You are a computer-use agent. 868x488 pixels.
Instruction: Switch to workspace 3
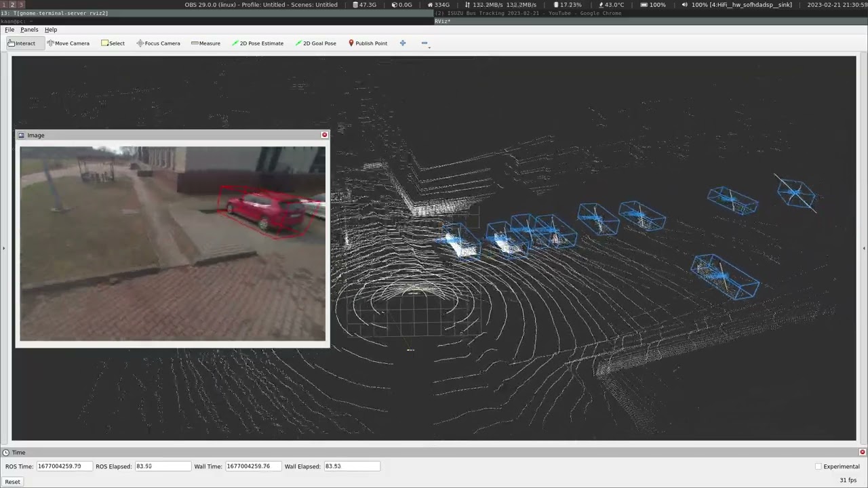click(x=20, y=5)
